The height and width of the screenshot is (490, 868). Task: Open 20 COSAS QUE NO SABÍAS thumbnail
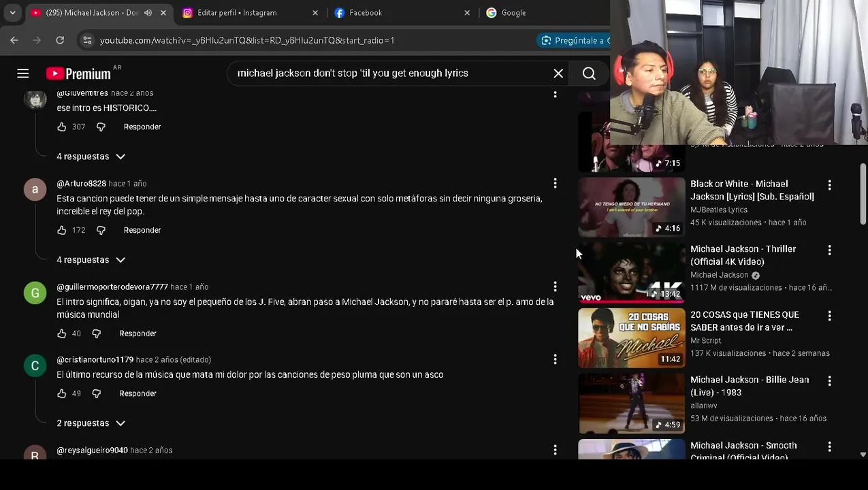point(632,338)
